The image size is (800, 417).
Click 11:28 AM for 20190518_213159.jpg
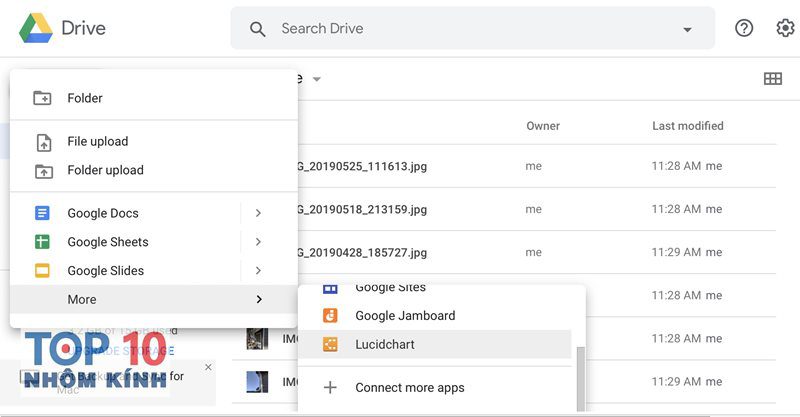click(x=676, y=209)
